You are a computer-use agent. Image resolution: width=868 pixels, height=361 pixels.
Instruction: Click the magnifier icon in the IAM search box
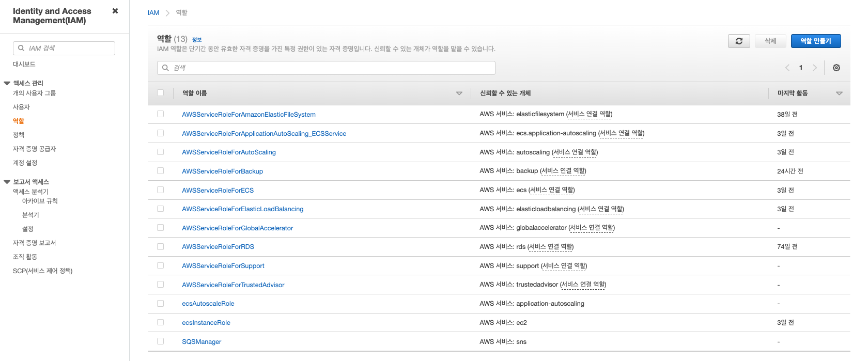pos(21,48)
